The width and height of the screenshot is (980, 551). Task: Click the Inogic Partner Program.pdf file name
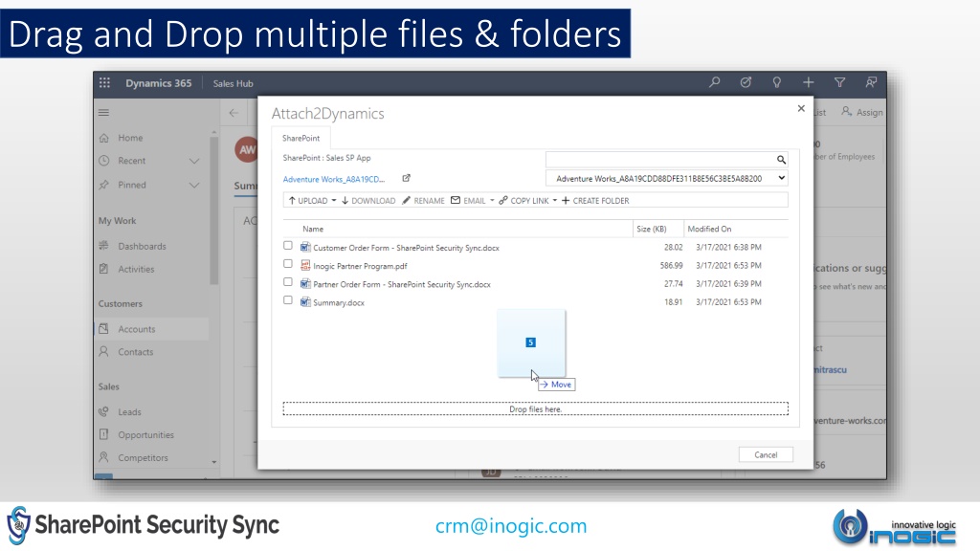[360, 266]
